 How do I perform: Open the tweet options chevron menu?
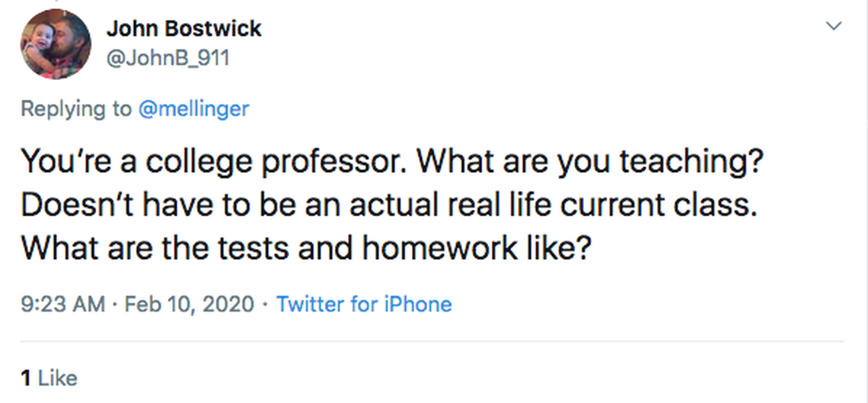[834, 27]
